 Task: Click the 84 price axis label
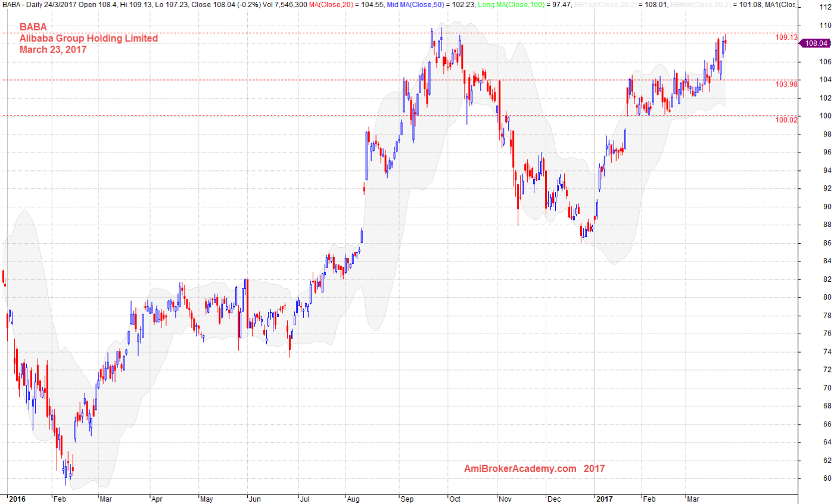tap(827, 262)
